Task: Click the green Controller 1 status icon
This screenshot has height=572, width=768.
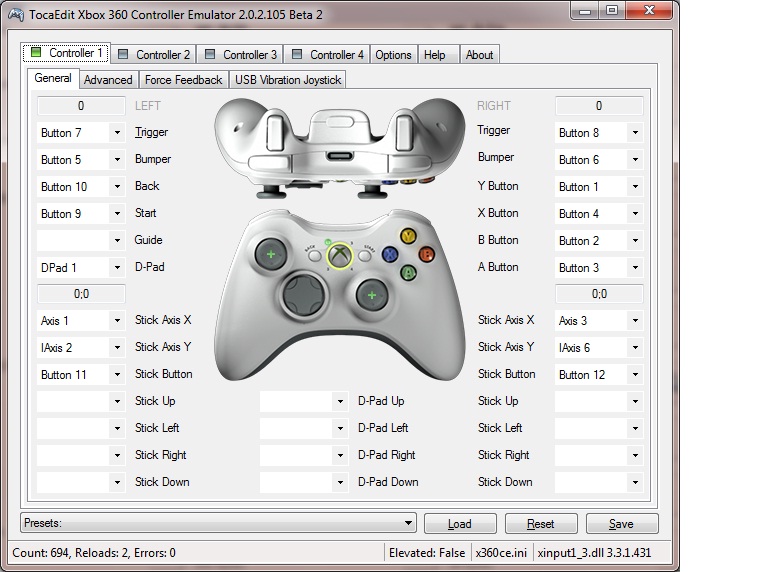Action: (36, 52)
